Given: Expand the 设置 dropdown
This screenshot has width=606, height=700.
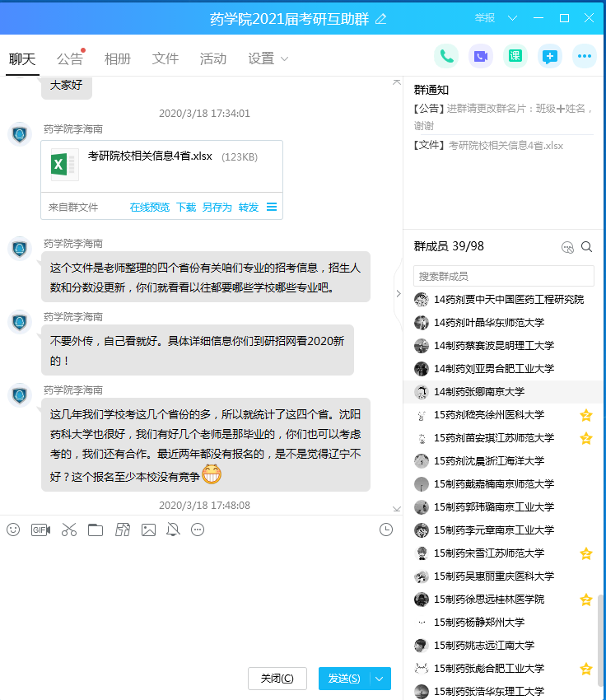Looking at the screenshot, I should 268,58.
